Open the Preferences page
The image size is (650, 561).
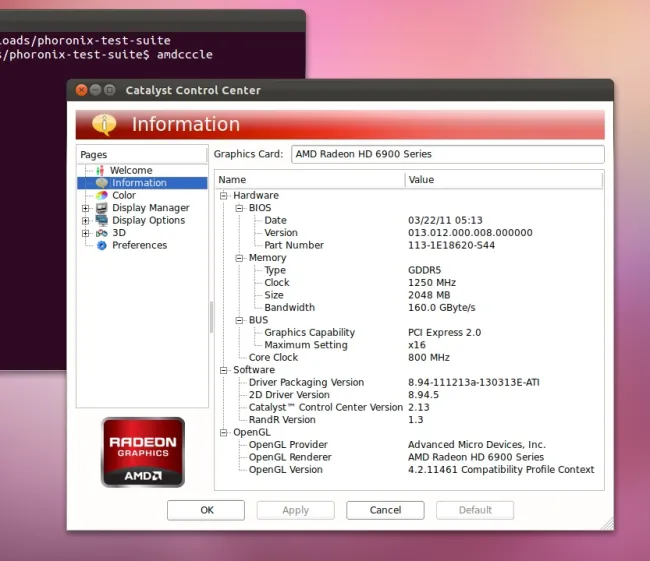click(140, 245)
